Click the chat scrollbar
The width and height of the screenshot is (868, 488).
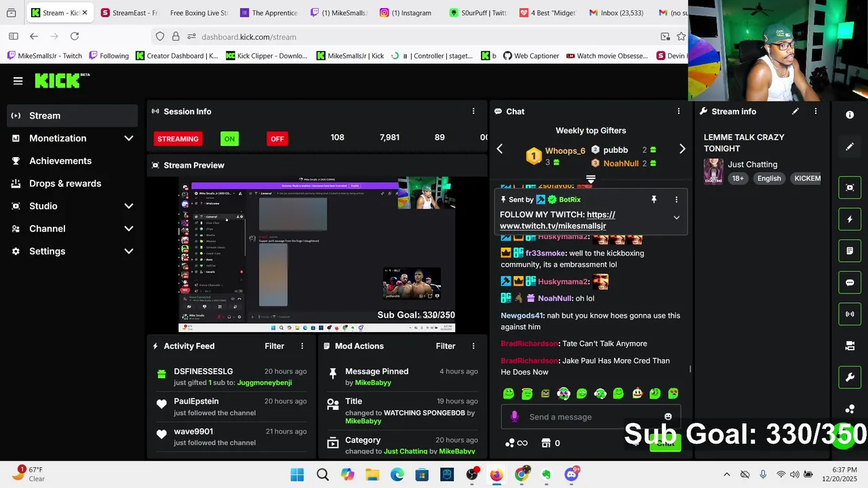point(690,369)
